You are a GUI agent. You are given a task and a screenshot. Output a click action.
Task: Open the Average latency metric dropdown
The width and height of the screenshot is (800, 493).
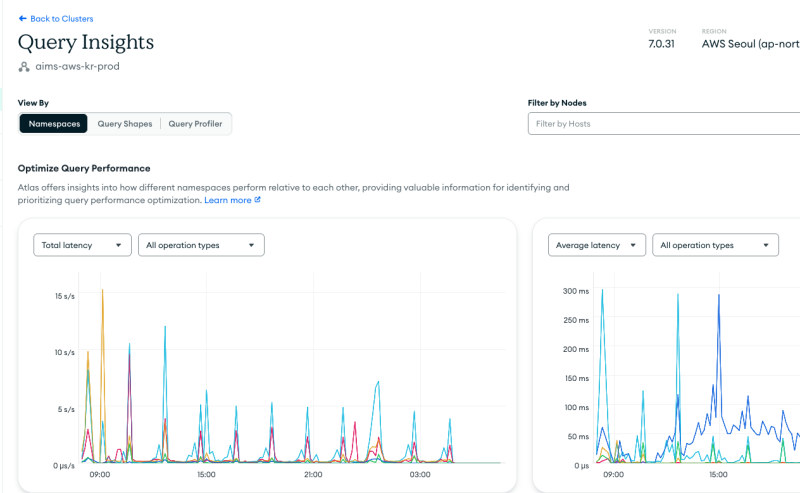pos(597,245)
